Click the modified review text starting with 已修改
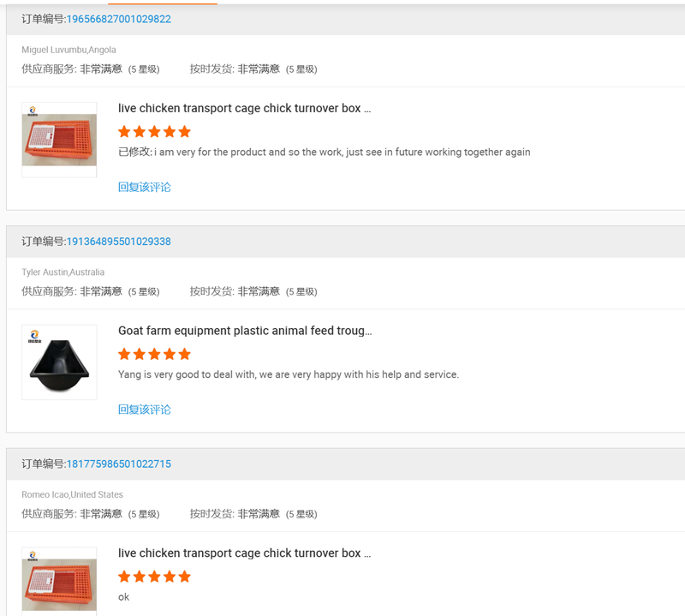 coord(324,153)
